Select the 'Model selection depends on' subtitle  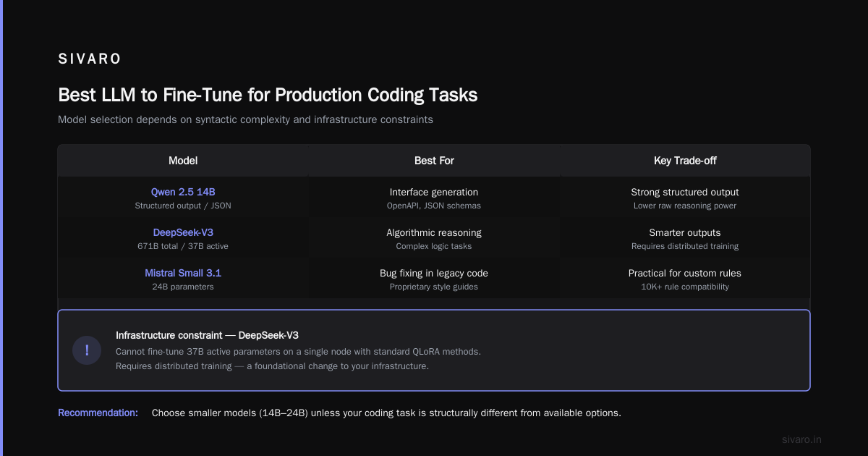tap(245, 119)
